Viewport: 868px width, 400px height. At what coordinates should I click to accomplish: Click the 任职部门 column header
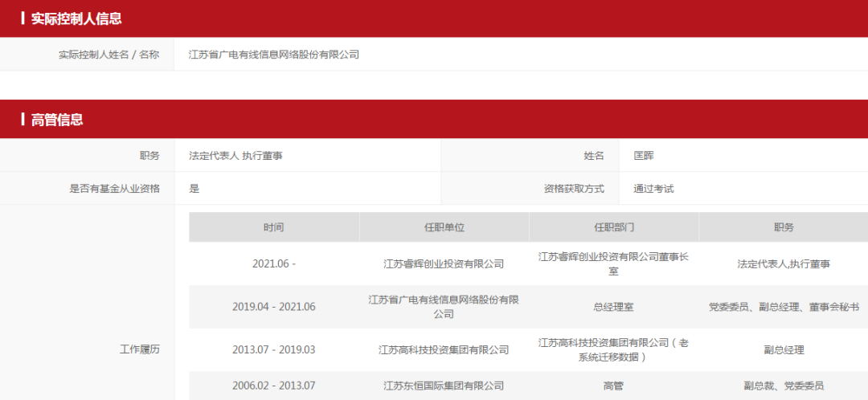click(x=614, y=227)
